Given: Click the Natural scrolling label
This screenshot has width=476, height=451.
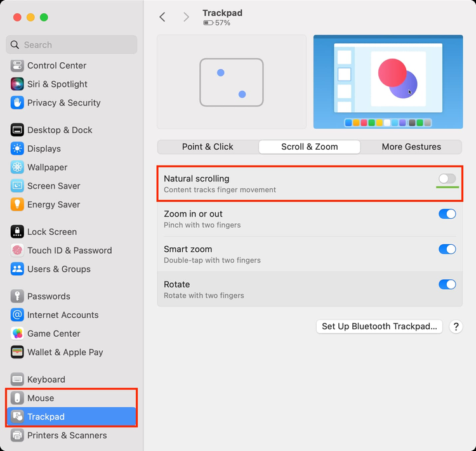Looking at the screenshot, I should click(196, 178).
